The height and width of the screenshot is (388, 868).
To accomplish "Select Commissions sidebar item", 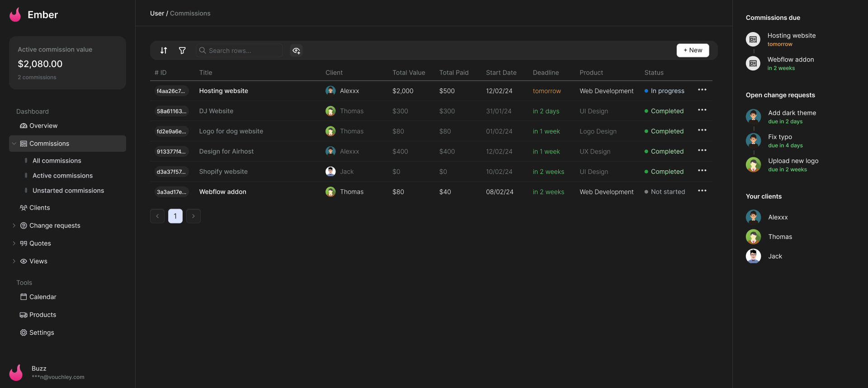I will click(x=67, y=144).
